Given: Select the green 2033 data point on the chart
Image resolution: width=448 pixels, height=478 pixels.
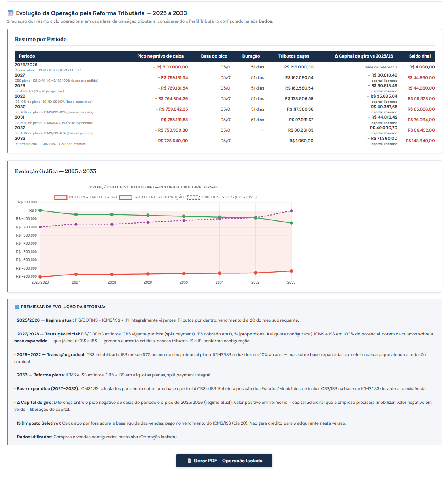Looking at the screenshot, I should (291, 223).
